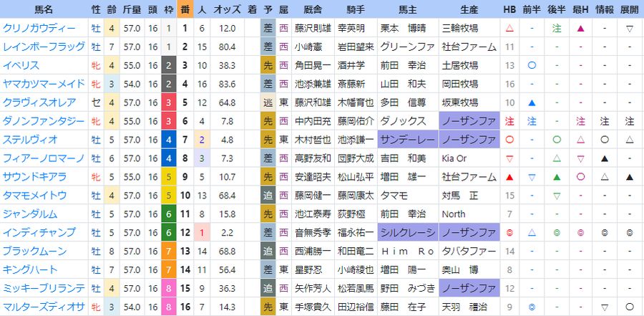Open horse タマモメイトウ link
644x316 pixels.
[x=34, y=195]
